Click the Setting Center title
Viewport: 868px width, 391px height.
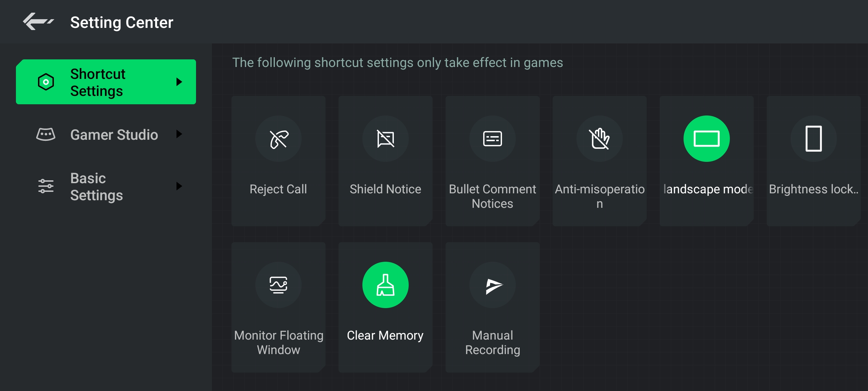(x=122, y=22)
